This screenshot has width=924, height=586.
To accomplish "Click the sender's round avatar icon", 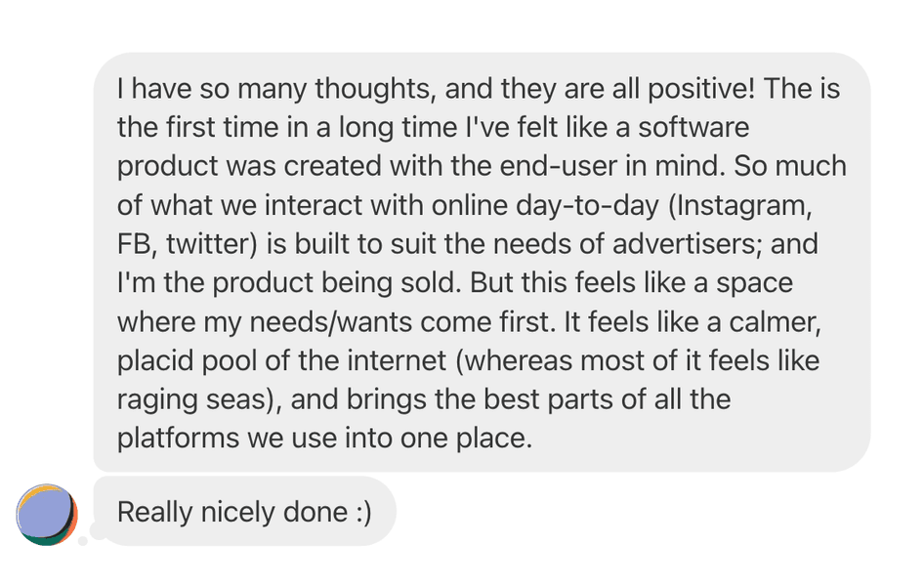I will [x=47, y=515].
